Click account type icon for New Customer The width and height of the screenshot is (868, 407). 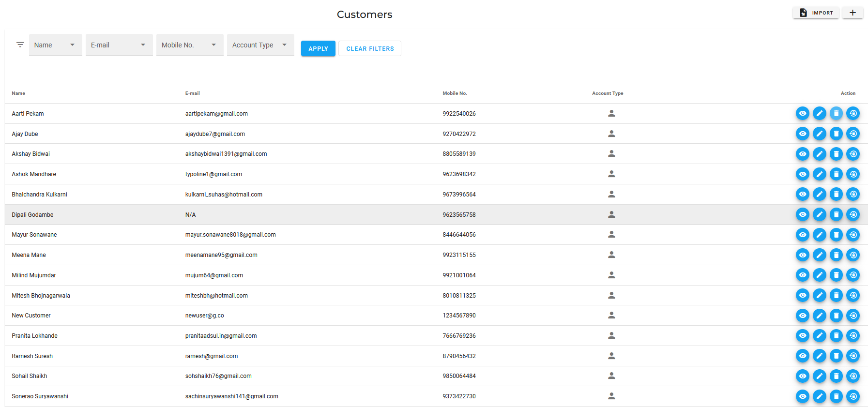611,315
